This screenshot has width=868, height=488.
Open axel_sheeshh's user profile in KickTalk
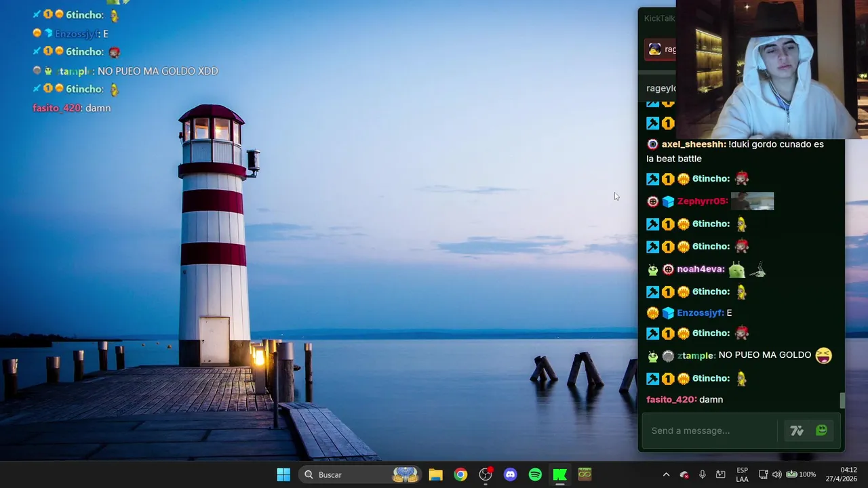[x=694, y=144]
